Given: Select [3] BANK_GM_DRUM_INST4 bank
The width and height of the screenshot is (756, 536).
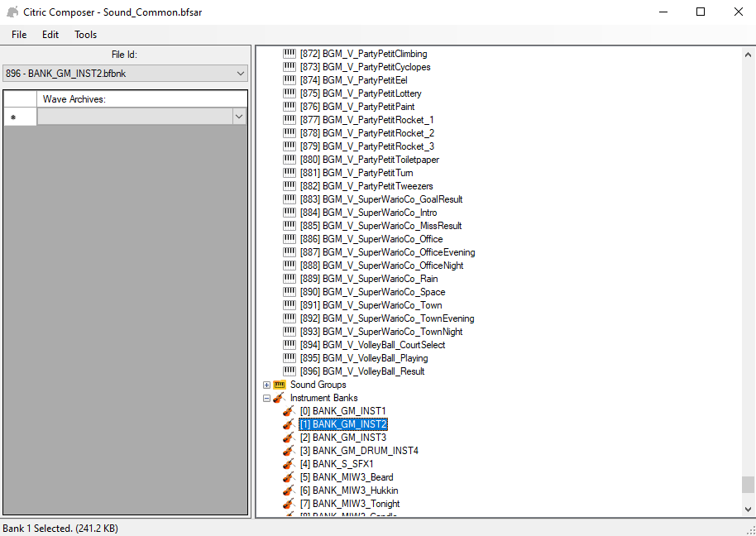Looking at the screenshot, I should [359, 451].
